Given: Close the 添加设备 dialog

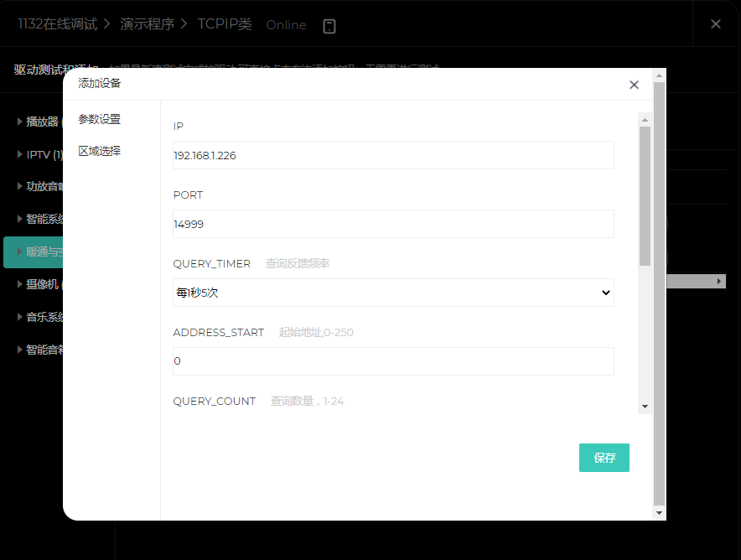Looking at the screenshot, I should click(x=634, y=85).
